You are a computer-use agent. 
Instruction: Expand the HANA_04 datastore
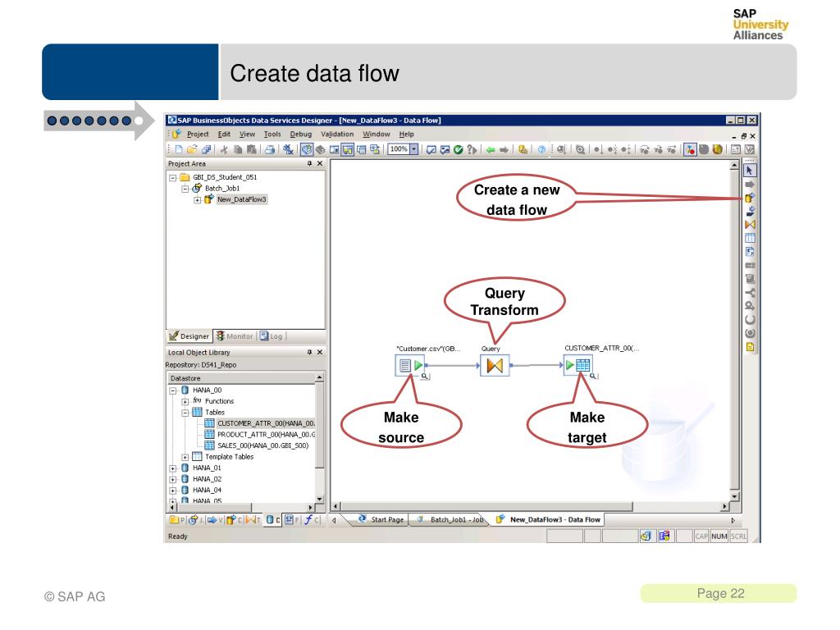coord(172,491)
